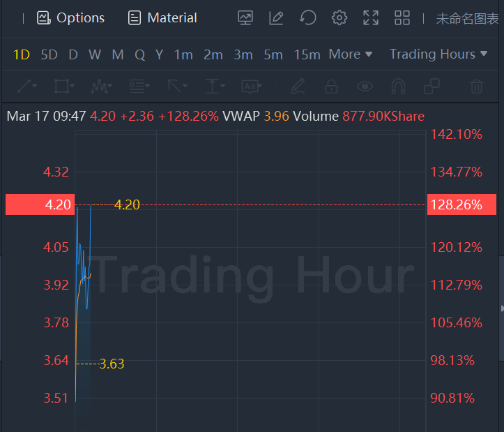Click the magnet snap drawing icon

tap(398, 87)
